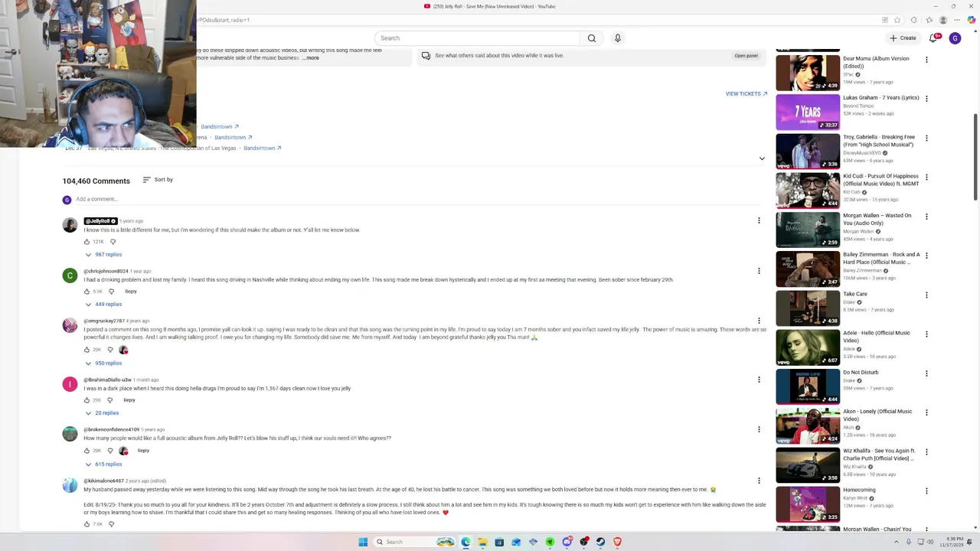Open more options for Adele Hello video
Viewport: 980px width, 551px height.
click(x=926, y=334)
